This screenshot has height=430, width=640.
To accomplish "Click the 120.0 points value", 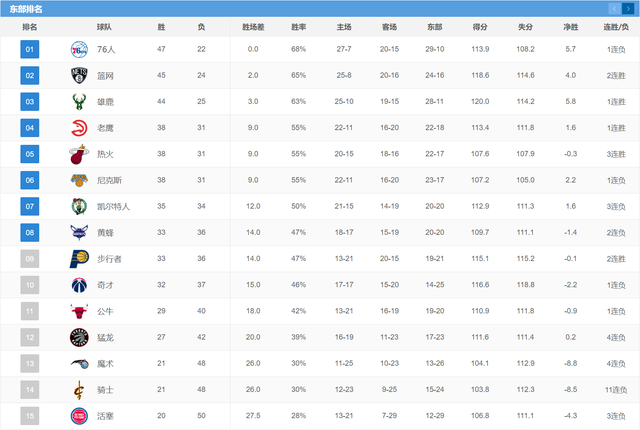I will point(480,102).
